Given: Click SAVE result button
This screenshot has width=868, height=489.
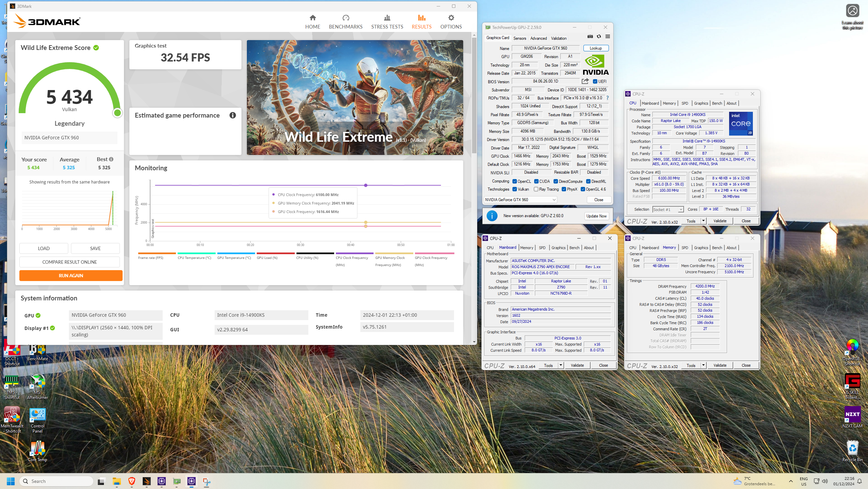Looking at the screenshot, I should tap(95, 248).
